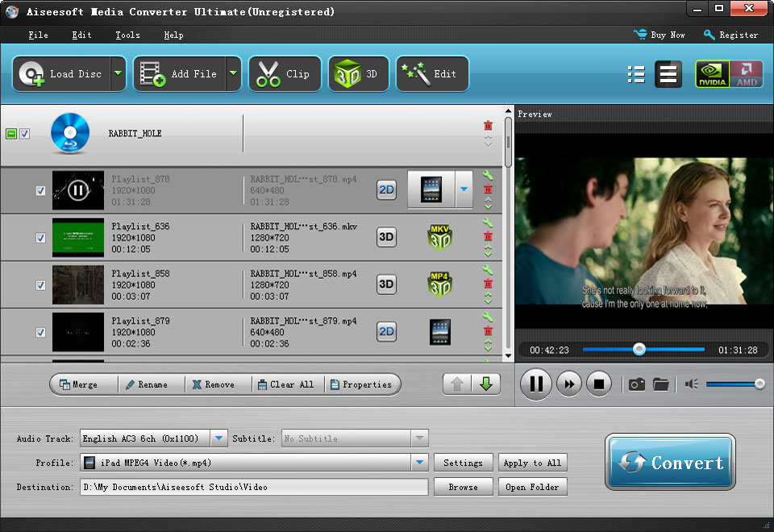The image size is (774, 532).
Task: Uncheck the RABBIT_HOLE disc checkbox
Action: tap(25, 134)
